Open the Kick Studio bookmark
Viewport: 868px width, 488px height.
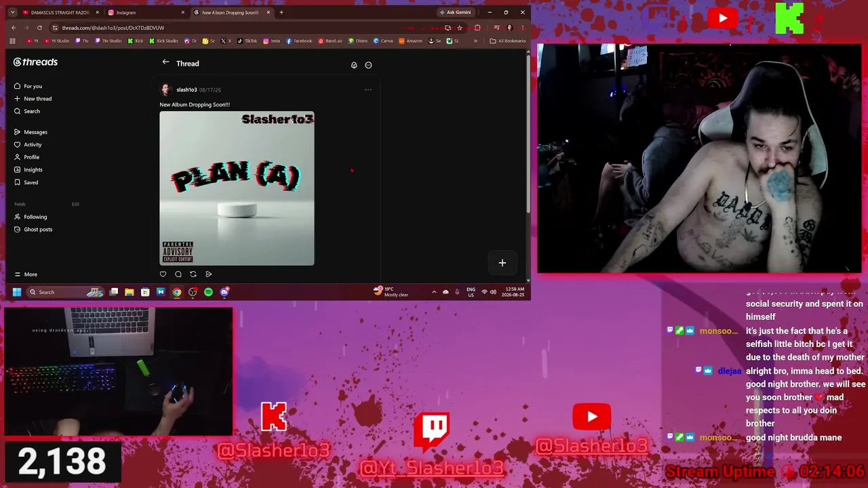pyautogui.click(x=163, y=41)
